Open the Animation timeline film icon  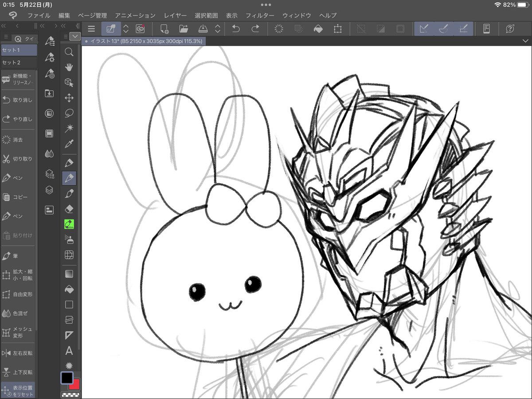pos(50,133)
